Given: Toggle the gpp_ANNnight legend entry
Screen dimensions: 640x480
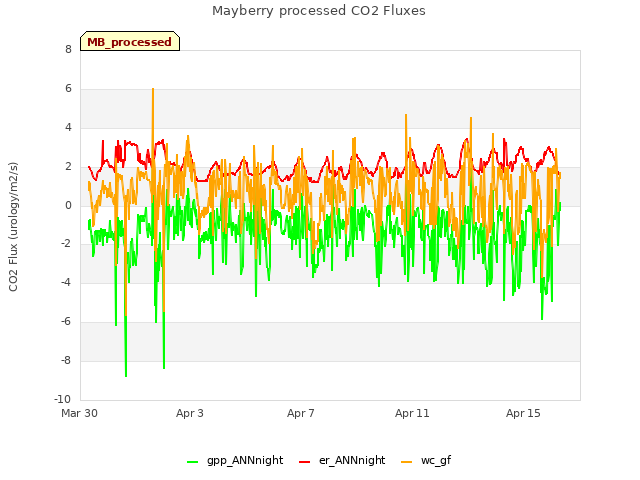Looking at the screenshot, I should pyautogui.click(x=235, y=460).
